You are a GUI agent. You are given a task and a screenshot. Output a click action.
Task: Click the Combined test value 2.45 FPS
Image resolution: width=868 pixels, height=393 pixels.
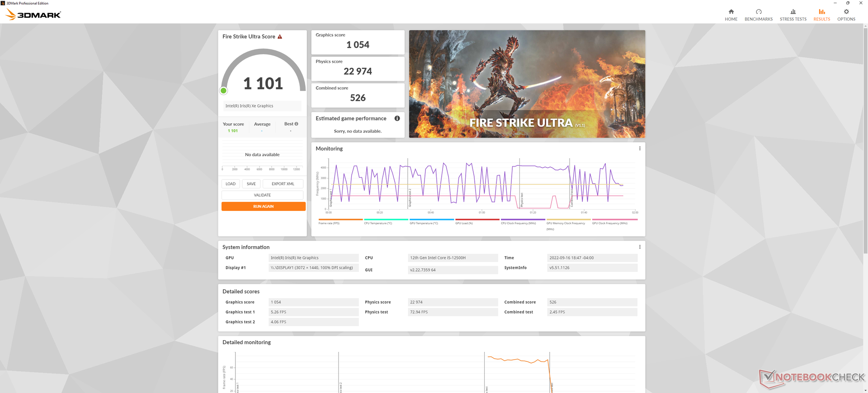pos(592,312)
